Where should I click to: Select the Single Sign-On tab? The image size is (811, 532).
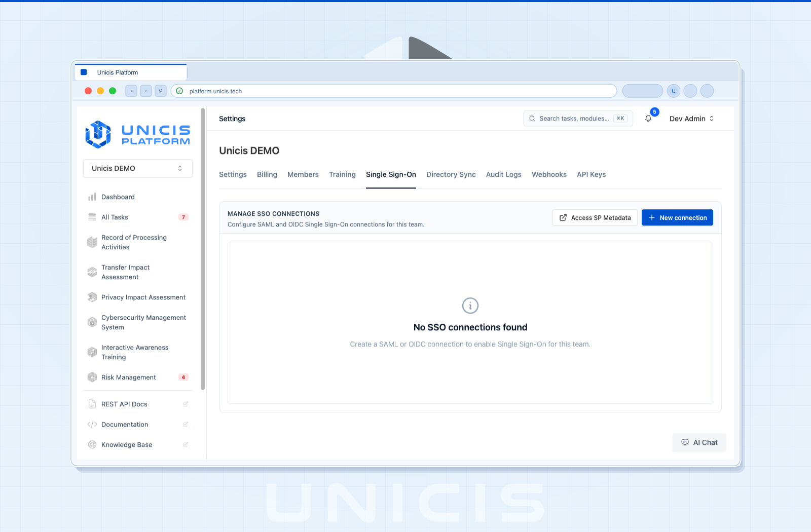391,175
